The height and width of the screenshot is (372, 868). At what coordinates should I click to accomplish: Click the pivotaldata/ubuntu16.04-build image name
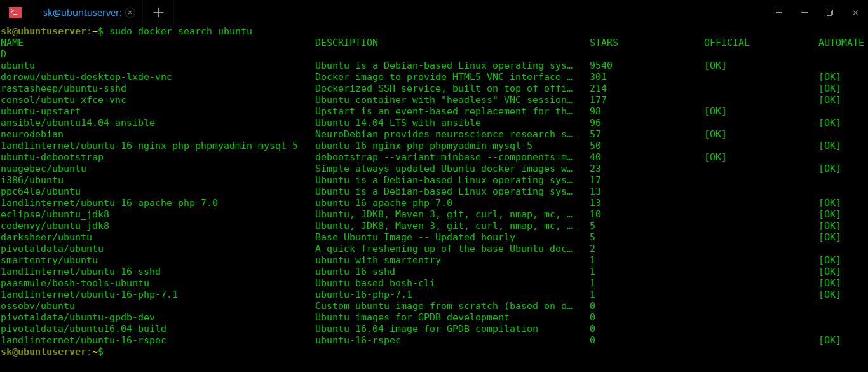coord(83,329)
